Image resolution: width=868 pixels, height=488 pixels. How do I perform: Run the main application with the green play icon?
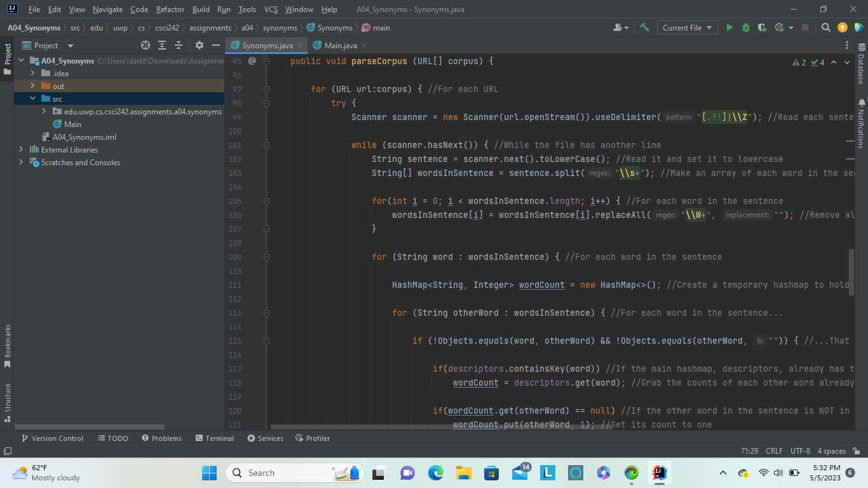tap(729, 28)
